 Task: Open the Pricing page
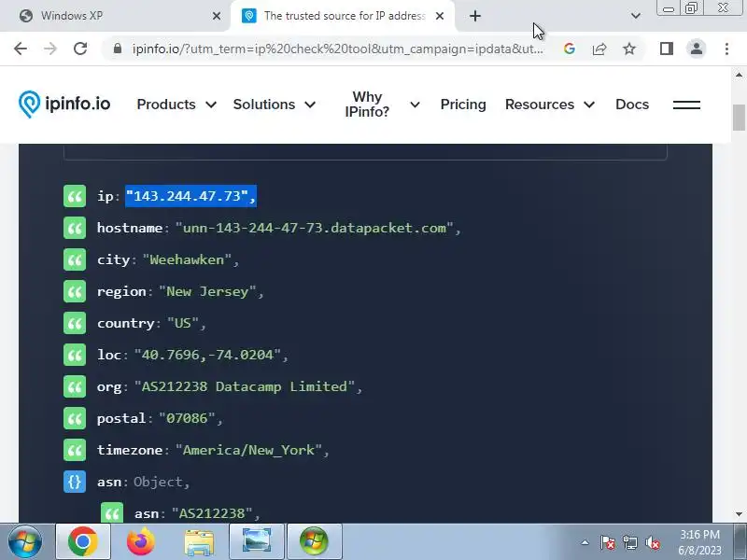[463, 105]
